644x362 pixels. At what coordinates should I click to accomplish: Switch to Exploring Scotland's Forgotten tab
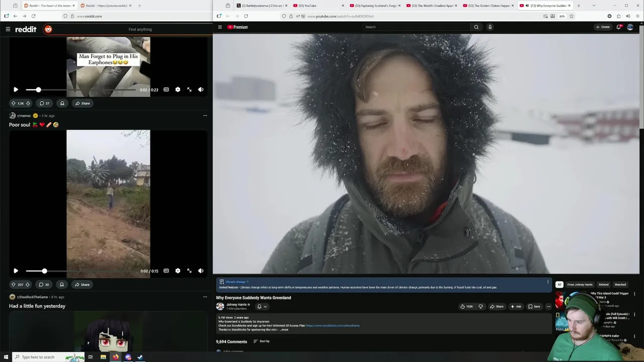point(375,6)
